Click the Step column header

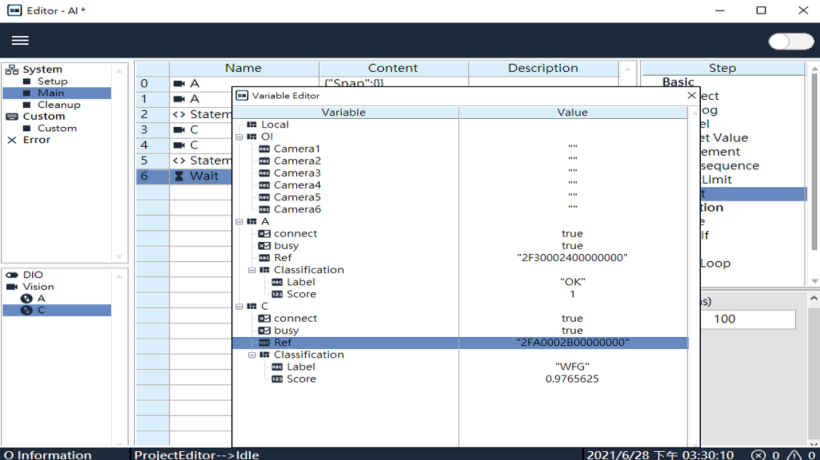pyautogui.click(x=723, y=68)
